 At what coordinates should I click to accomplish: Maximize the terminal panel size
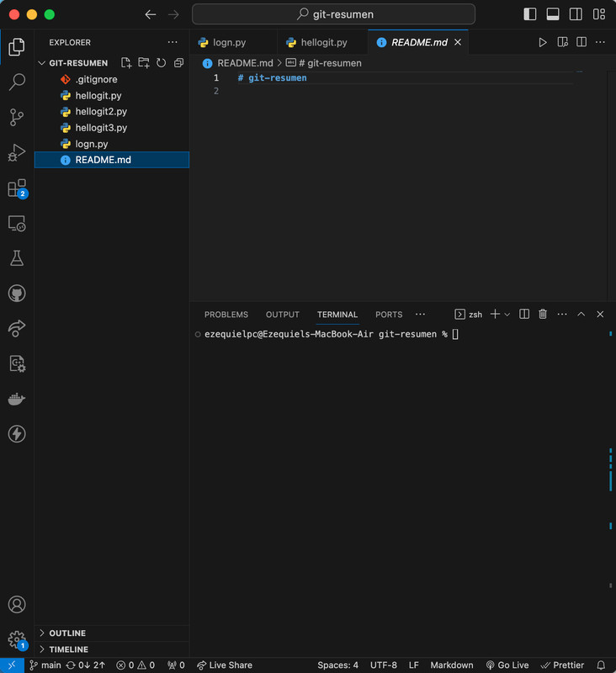[581, 314]
